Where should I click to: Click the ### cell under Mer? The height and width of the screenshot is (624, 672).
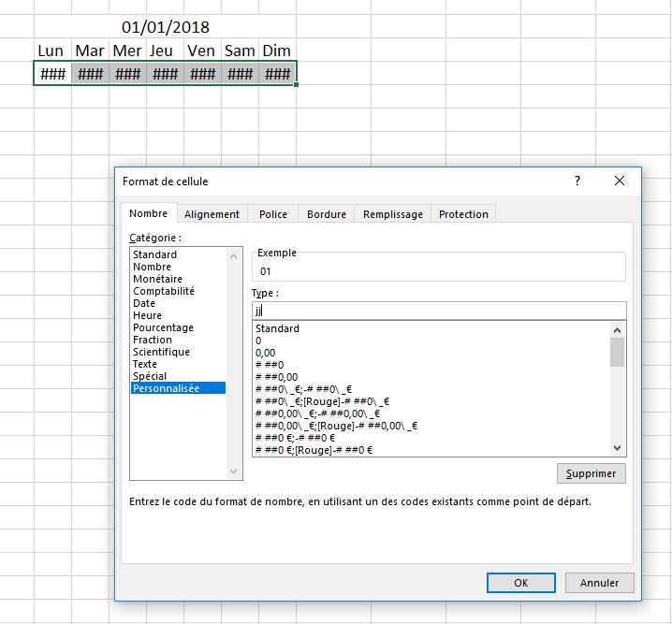pyautogui.click(x=127, y=74)
